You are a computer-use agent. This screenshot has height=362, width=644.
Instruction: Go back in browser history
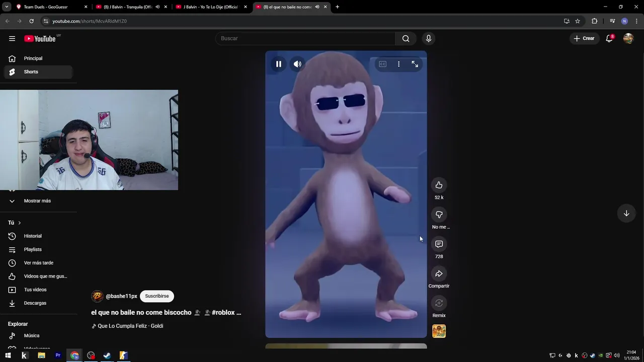pyautogui.click(x=7, y=21)
